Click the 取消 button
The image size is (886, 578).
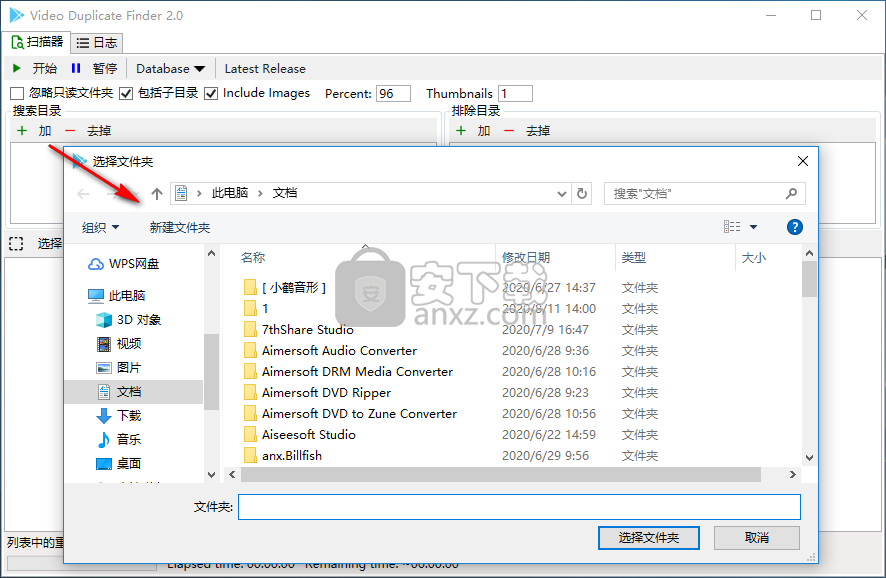pos(757,537)
